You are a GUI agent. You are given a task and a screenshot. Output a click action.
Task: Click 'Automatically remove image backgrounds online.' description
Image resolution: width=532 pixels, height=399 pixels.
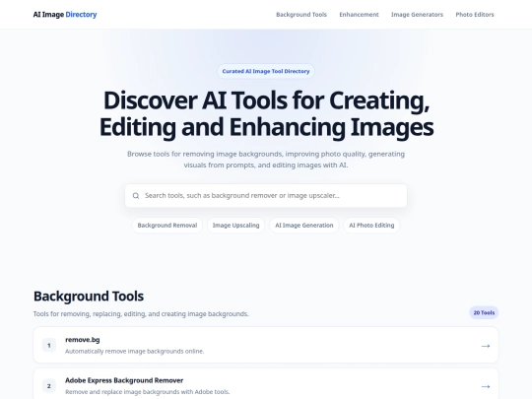click(134, 351)
